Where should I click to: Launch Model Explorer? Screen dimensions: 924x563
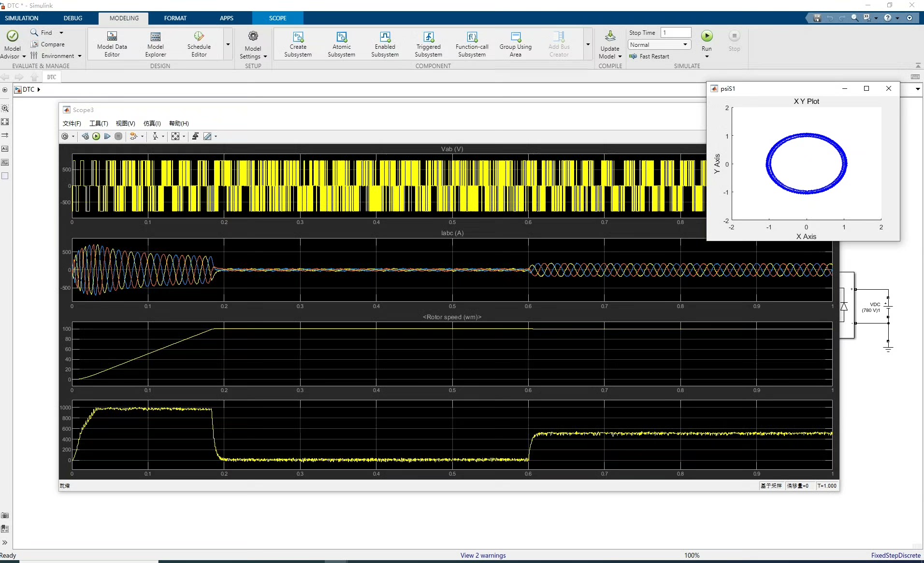(x=155, y=44)
